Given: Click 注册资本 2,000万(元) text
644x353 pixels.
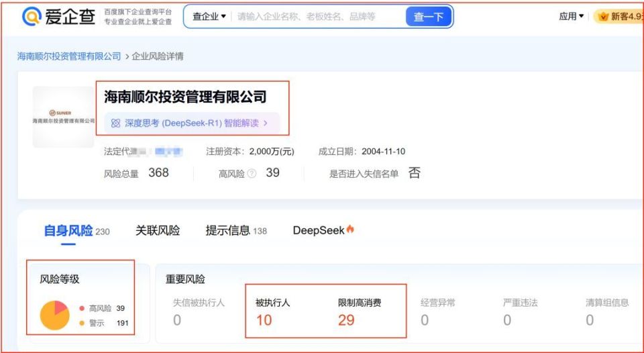Looking at the screenshot, I should pos(250,152).
